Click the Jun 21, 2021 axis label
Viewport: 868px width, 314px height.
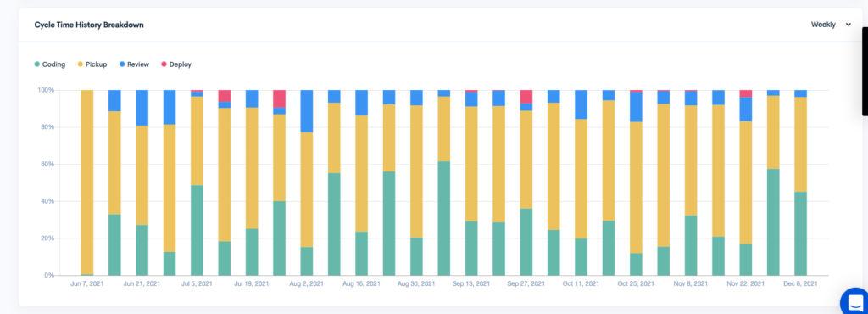pos(142,283)
